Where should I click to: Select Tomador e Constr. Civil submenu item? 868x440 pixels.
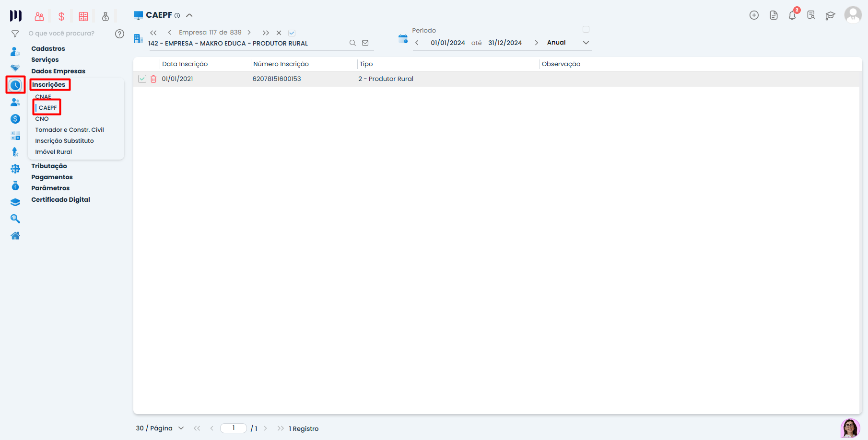70,130
